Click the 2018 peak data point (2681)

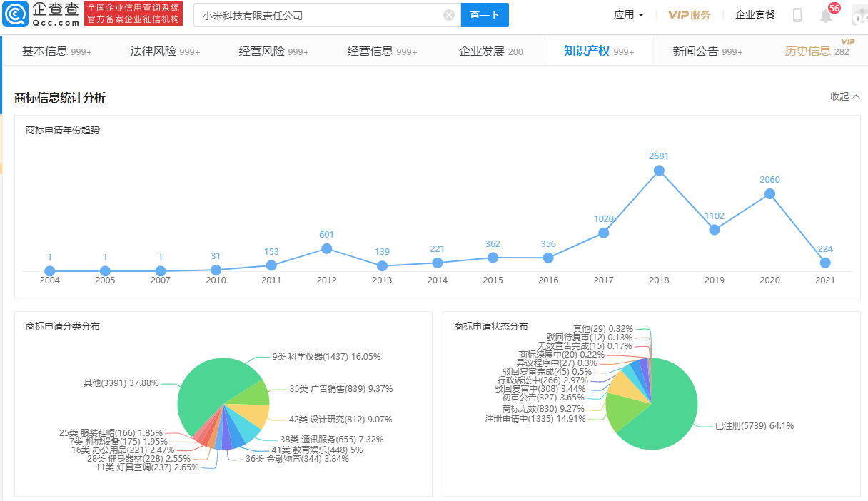pos(659,171)
